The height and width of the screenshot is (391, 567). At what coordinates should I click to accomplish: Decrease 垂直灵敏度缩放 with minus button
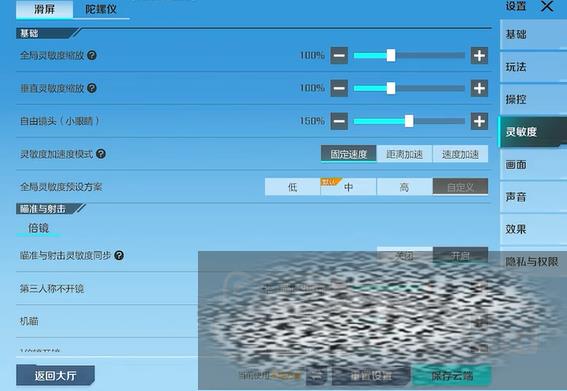(x=339, y=88)
